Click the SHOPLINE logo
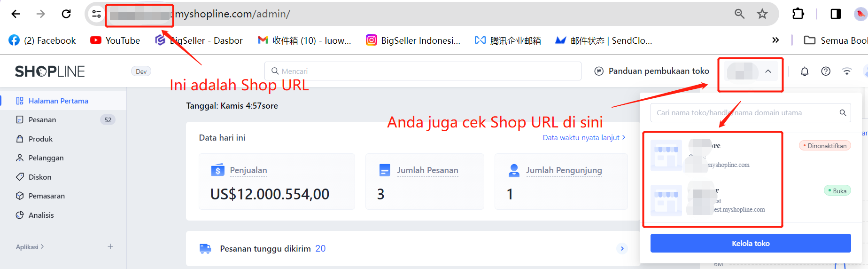The image size is (868, 269). click(x=50, y=71)
